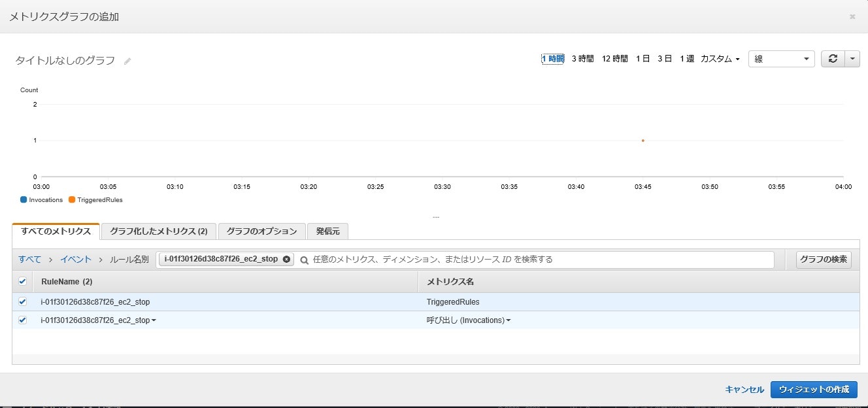The width and height of the screenshot is (868, 408).
Task: Click the キャンセル link
Action: 744,390
